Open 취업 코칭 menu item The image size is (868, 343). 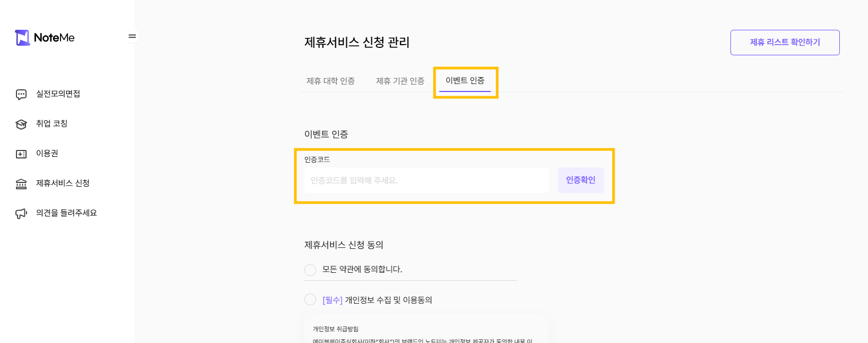click(52, 124)
